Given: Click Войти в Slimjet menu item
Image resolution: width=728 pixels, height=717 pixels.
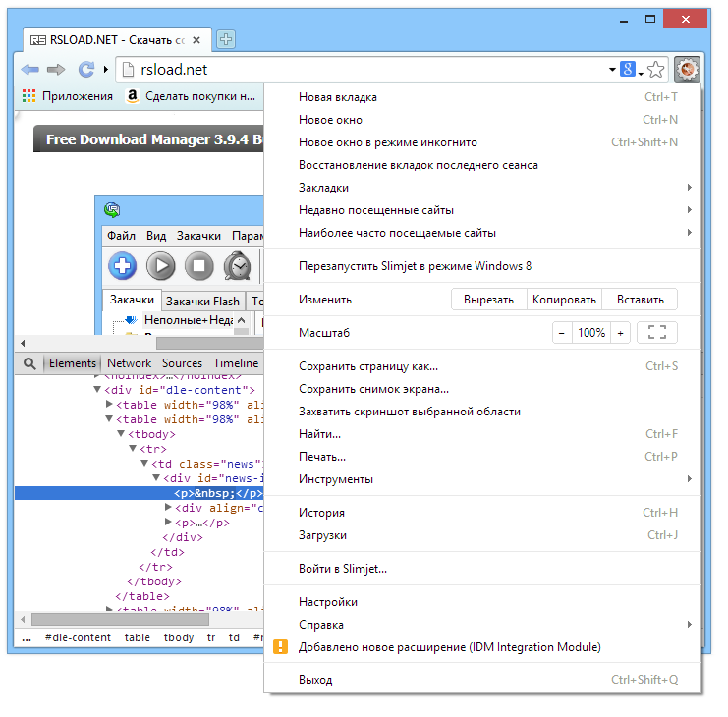Looking at the screenshot, I should (482, 569).
